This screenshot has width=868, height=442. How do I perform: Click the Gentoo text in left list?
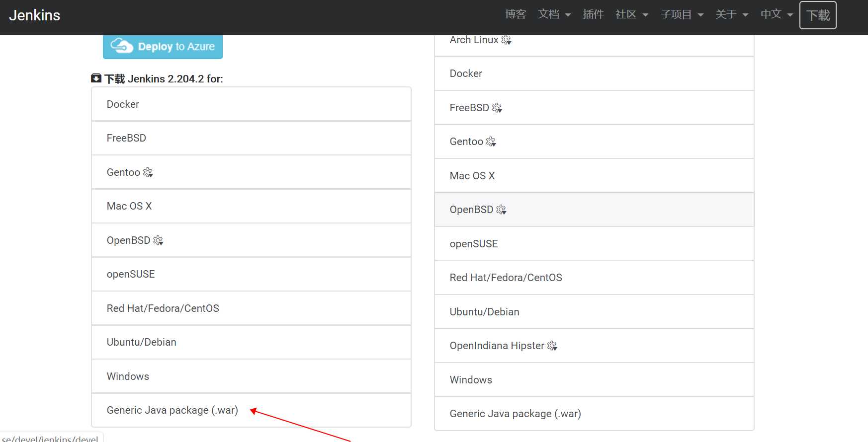(x=123, y=172)
